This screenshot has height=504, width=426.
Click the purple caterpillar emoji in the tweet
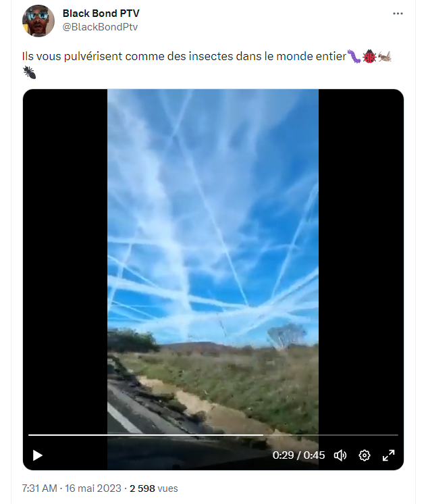tap(354, 56)
